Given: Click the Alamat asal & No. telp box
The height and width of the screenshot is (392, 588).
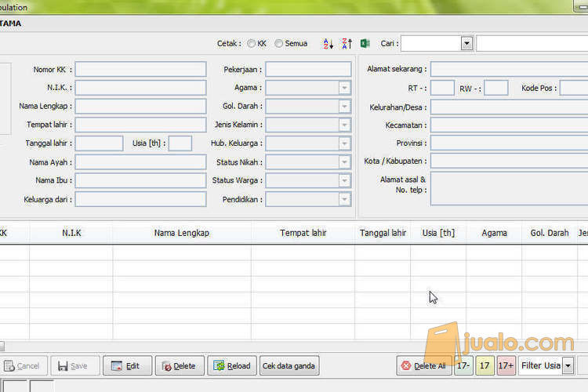Looking at the screenshot, I should point(510,189).
